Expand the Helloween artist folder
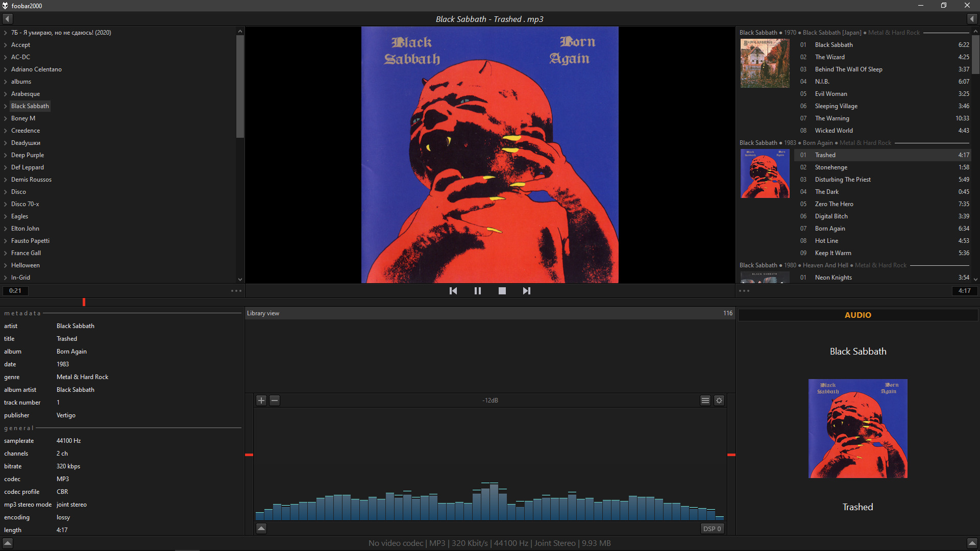 [5, 265]
